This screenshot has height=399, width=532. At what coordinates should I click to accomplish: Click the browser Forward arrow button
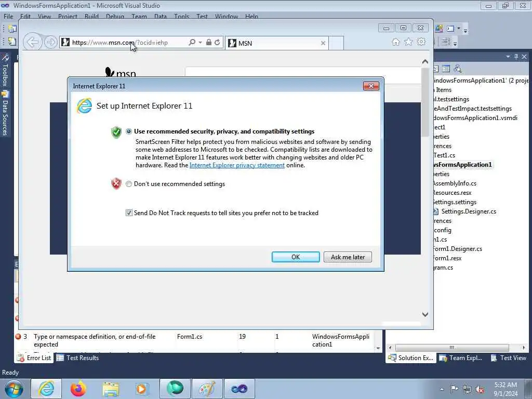50,43
